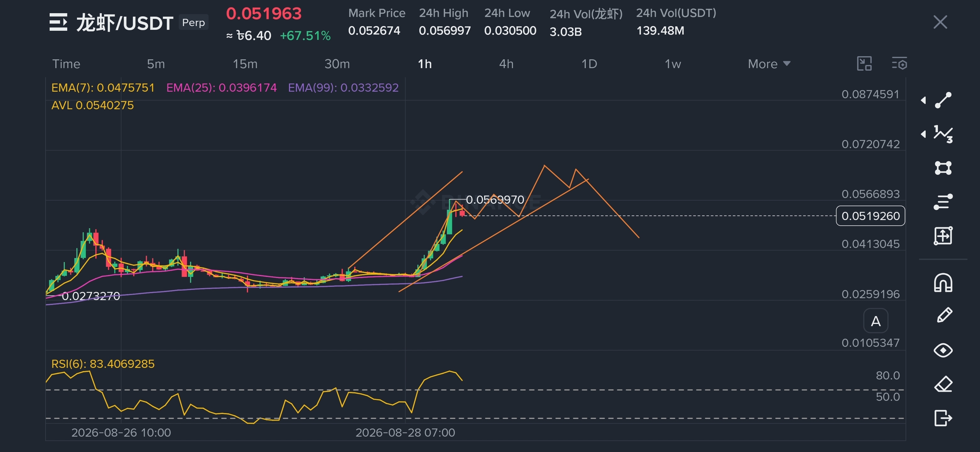Switch to the 1D interval
Image resolution: width=980 pixels, height=452 pixels.
(589, 64)
